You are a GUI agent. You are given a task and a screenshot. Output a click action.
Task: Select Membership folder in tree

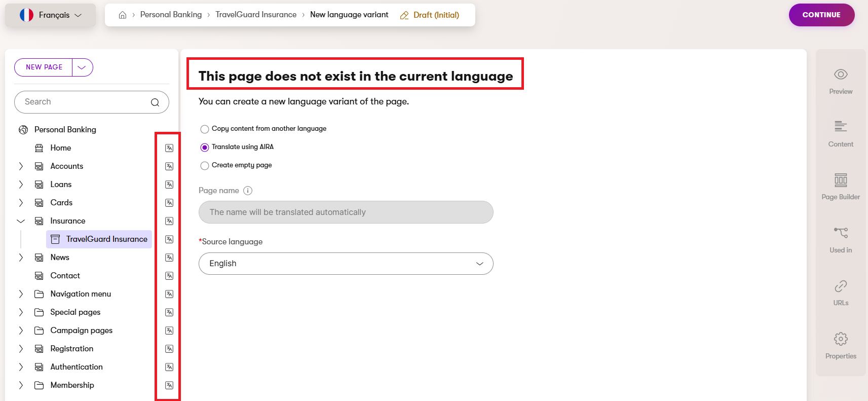tap(72, 385)
